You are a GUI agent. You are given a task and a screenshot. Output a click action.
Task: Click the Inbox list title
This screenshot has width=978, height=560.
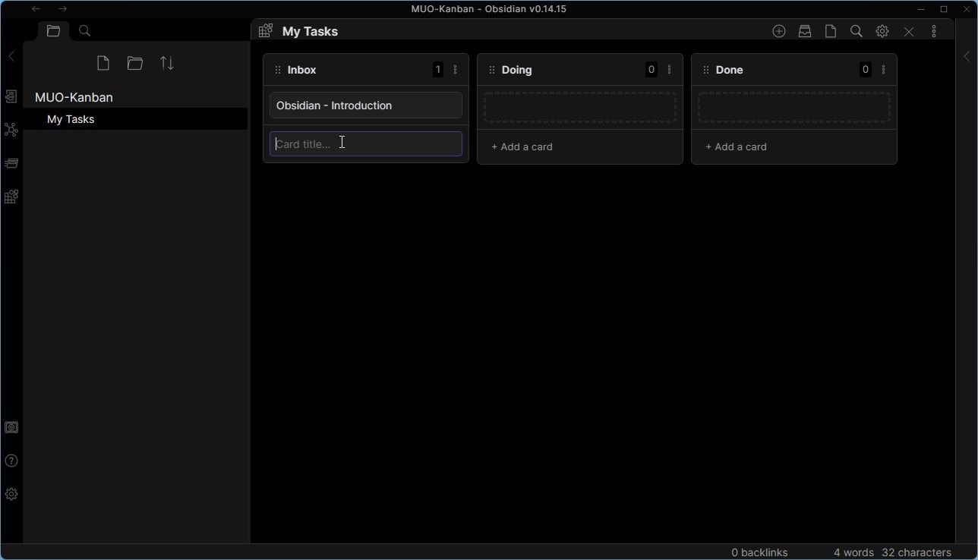click(x=301, y=70)
